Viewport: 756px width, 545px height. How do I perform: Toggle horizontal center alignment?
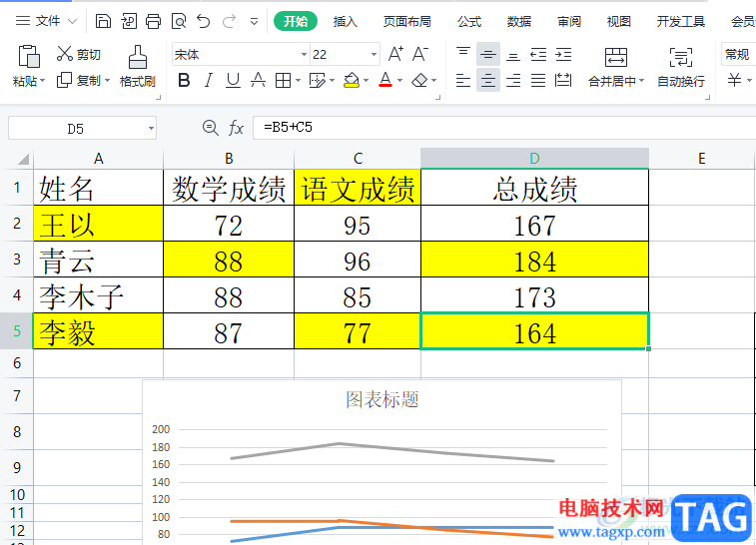(x=488, y=80)
